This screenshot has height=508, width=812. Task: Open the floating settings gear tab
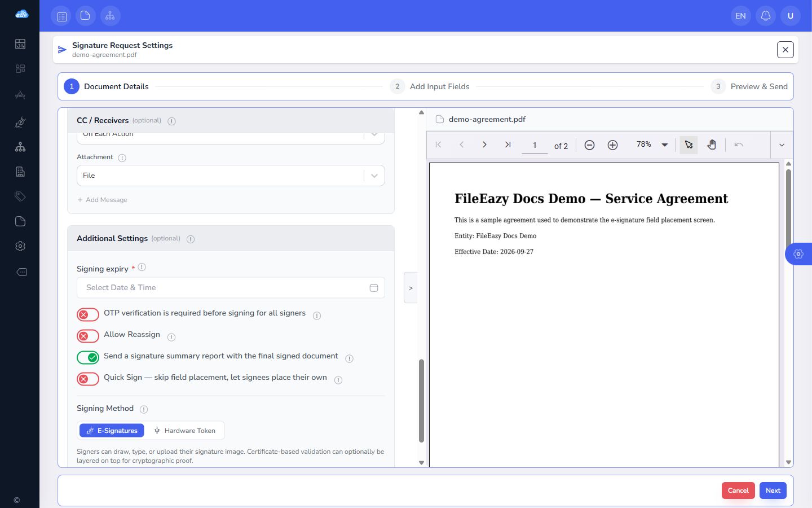[798, 254]
